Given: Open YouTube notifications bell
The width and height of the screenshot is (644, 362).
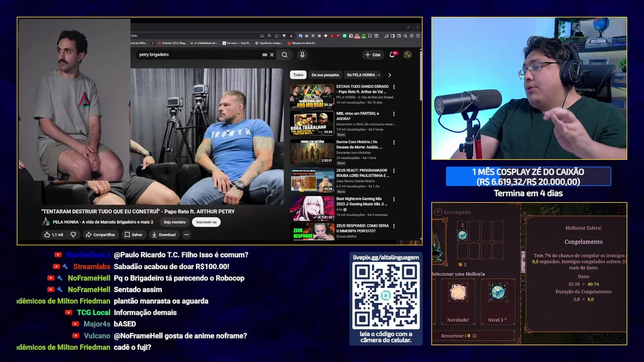Looking at the screenshot, I should click(392, 55).
